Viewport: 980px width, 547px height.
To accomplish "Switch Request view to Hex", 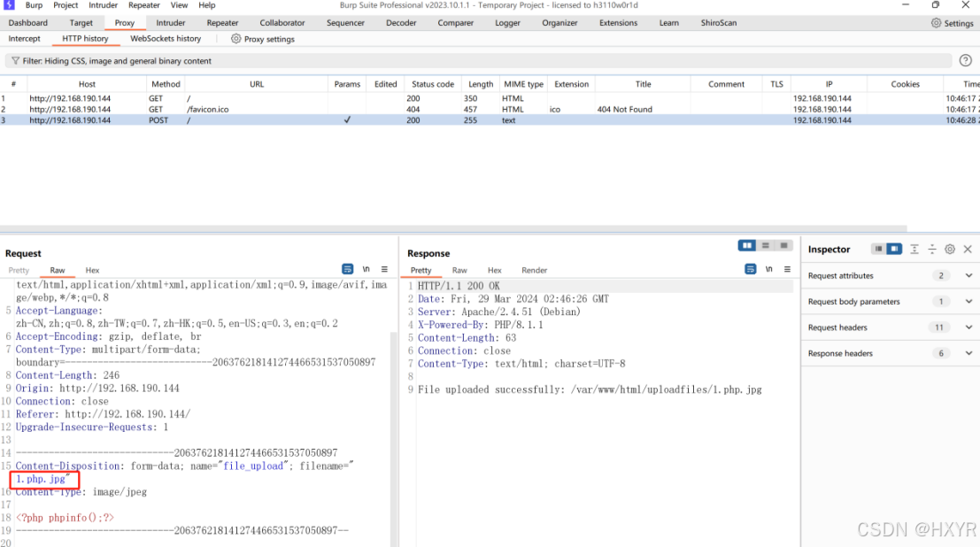I will click(92, 270).
